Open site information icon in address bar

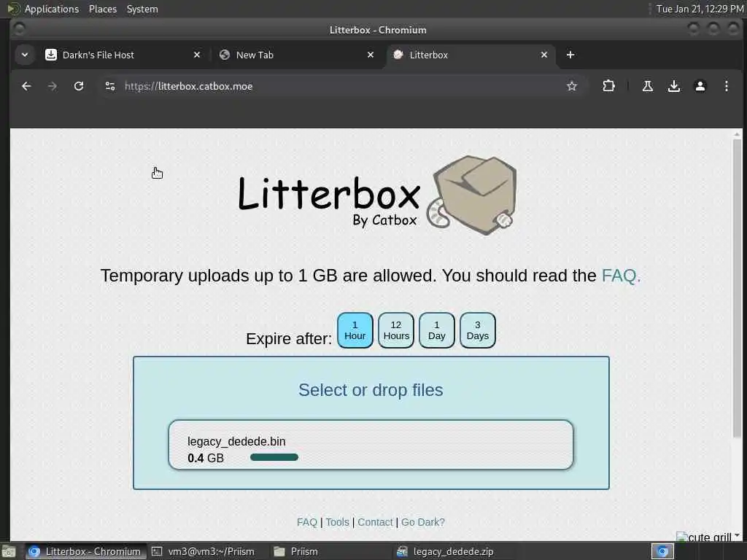[110, 86]
